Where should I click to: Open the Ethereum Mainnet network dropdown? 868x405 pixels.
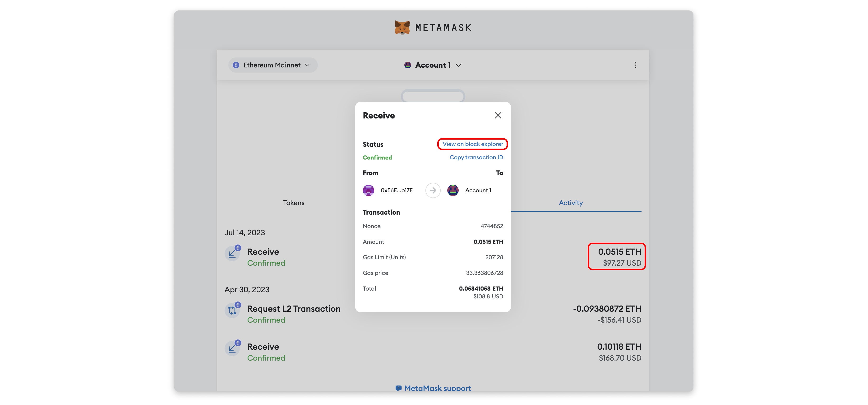[x=272, y=65]
